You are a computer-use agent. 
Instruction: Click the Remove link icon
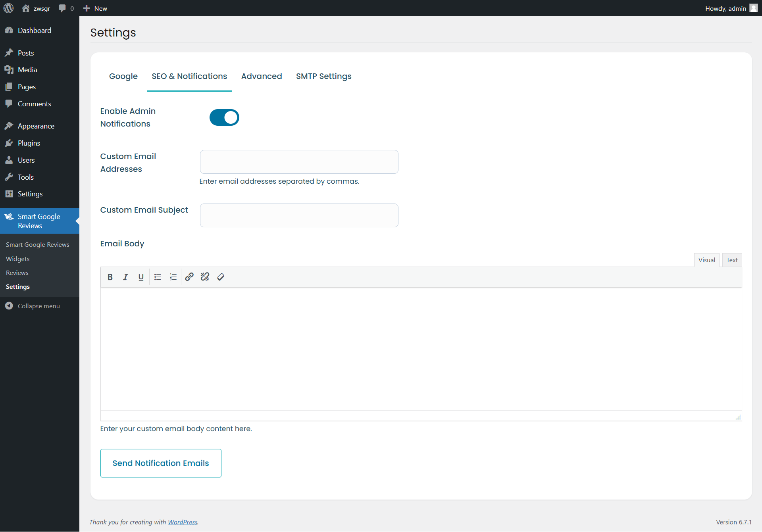pyautogui.click(x=205, y=277)
